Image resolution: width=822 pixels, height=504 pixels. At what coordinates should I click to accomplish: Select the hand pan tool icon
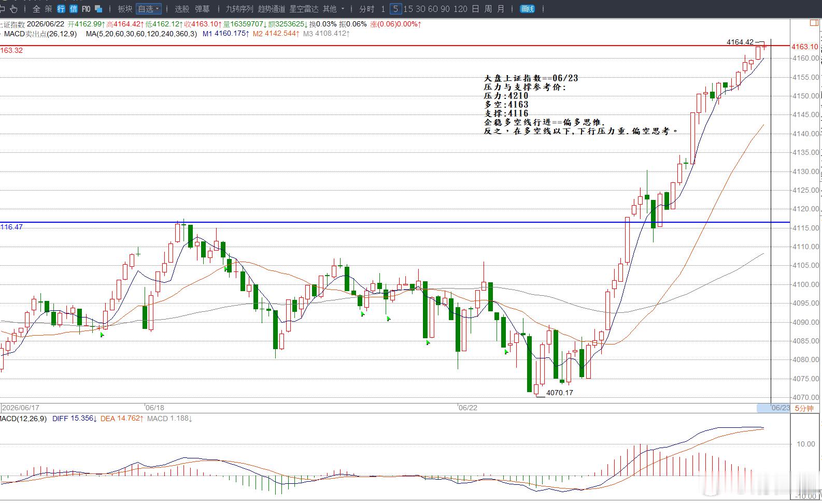13,9
